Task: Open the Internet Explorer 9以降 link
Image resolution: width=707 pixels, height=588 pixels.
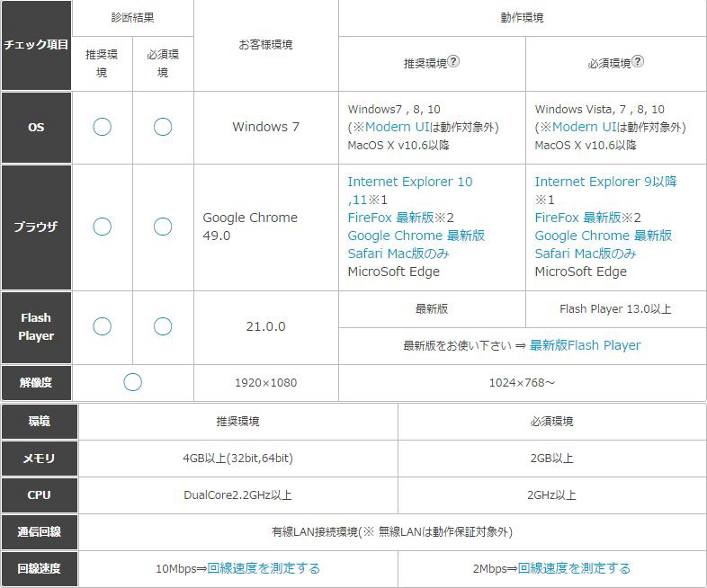Action: 605,182
